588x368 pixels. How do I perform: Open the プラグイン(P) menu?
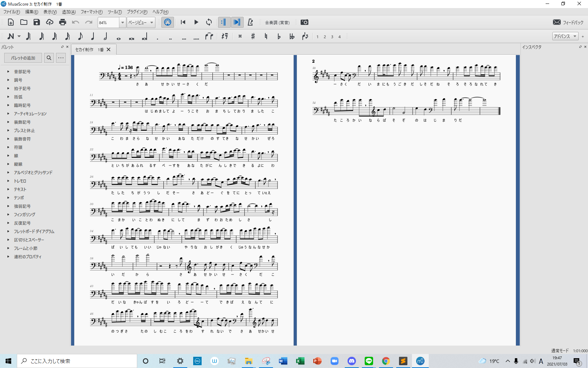pos(137,12)
